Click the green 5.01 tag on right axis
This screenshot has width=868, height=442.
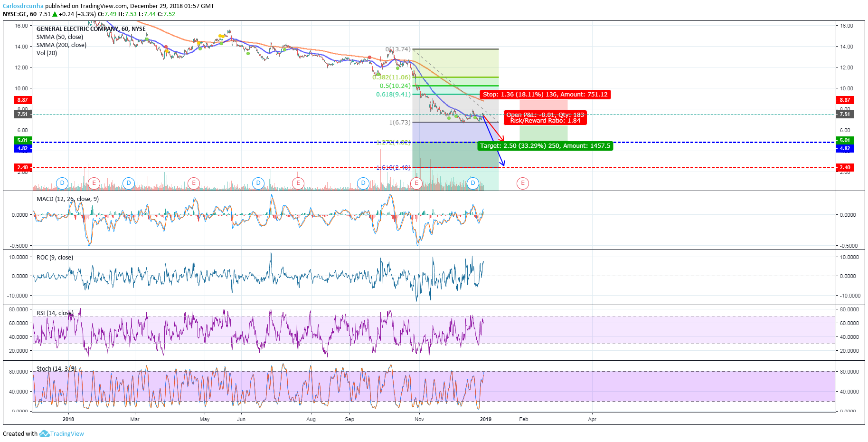tap(845, 141)
